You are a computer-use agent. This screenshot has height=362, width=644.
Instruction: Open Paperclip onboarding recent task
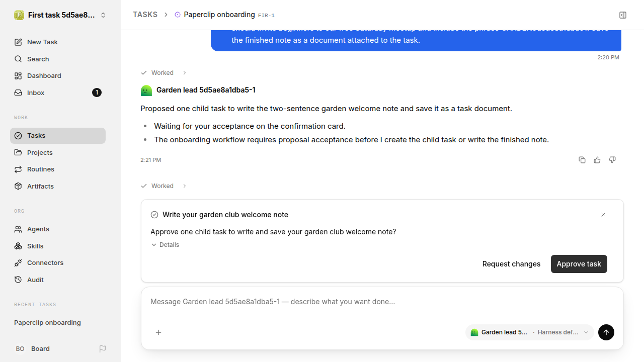57,322
